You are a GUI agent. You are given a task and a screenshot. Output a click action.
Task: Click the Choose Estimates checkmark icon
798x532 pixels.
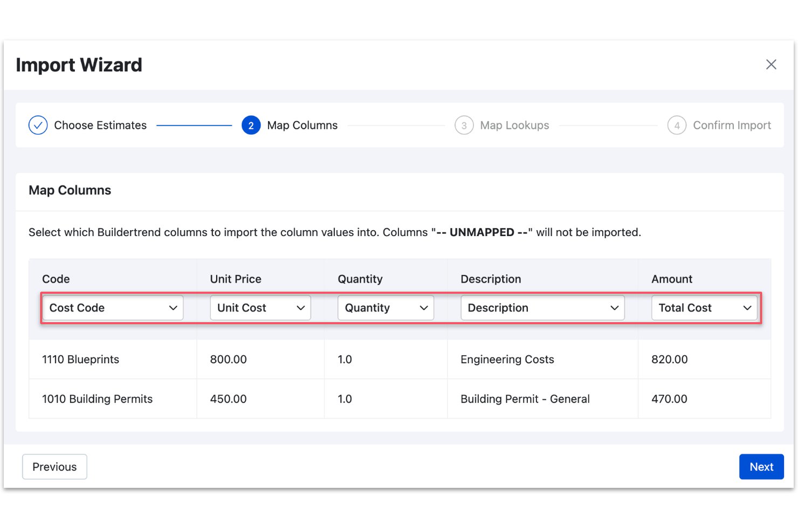coord(38,125)
